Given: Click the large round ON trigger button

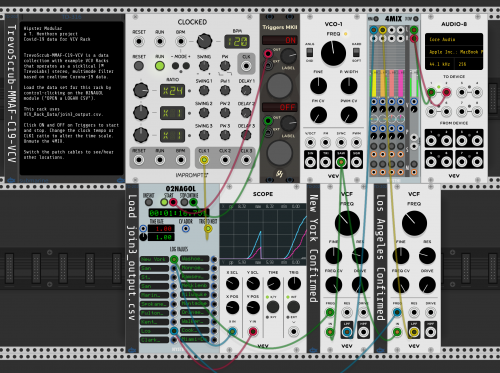Looking at the screenshot, I should point(279,85).
